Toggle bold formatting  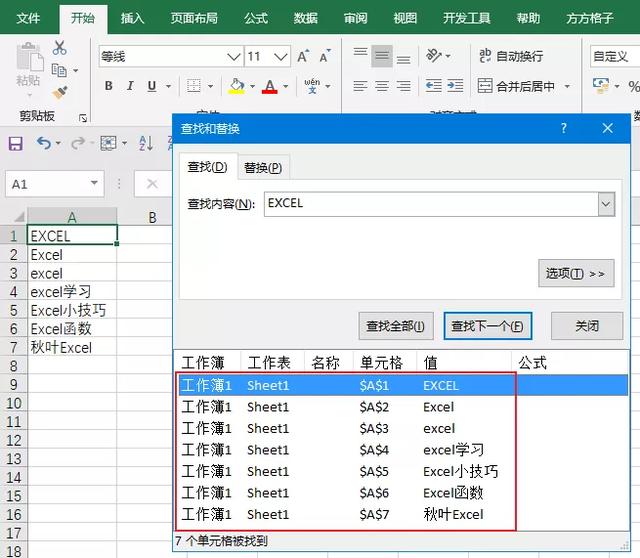tap(108, 86)
